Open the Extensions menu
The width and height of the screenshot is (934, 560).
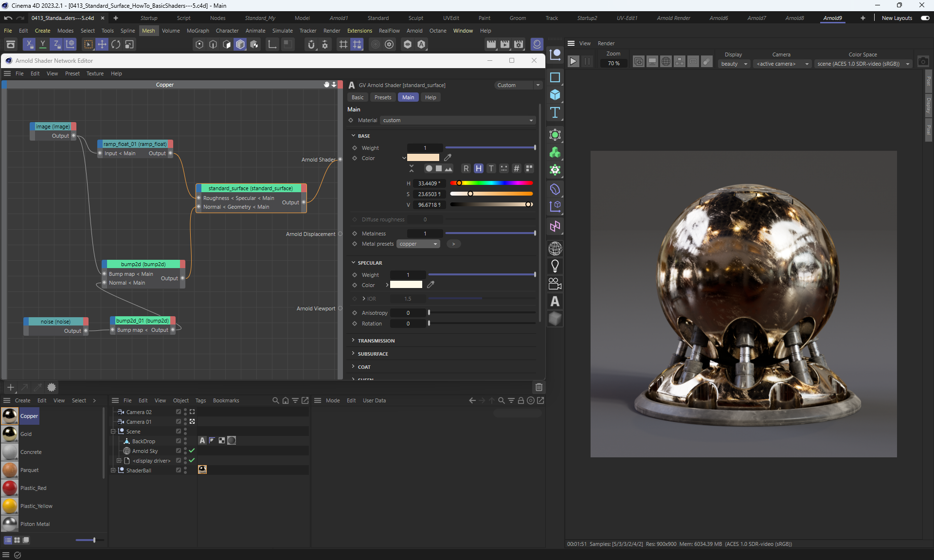tap(359, 31)
